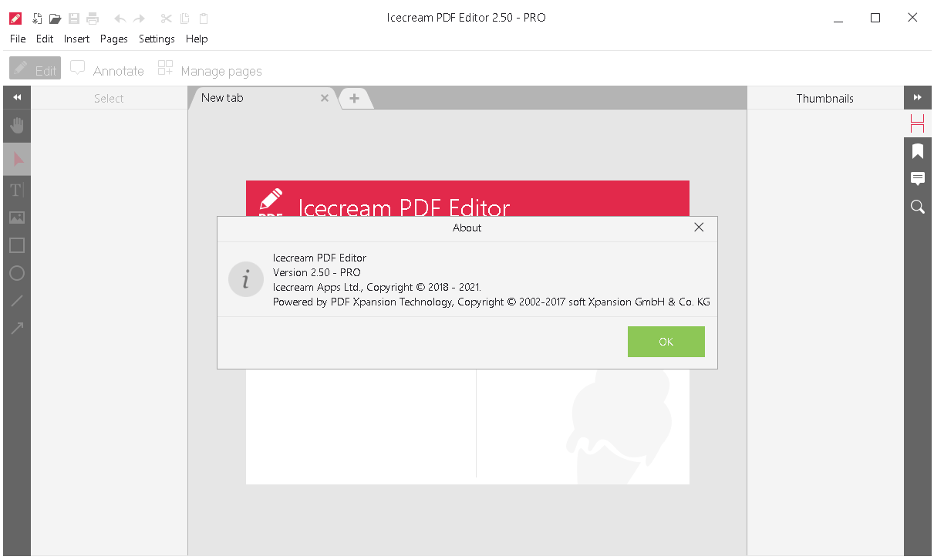Select the Arrow drawing tool
Screen dimensions: 934x560
pyautogui.click(x=17, y=329)
